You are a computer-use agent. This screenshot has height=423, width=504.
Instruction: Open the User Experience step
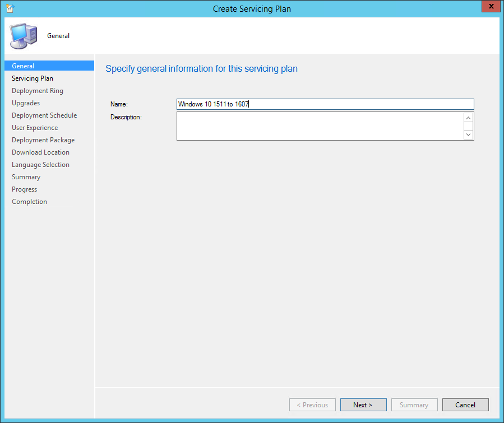coord(35,128)
